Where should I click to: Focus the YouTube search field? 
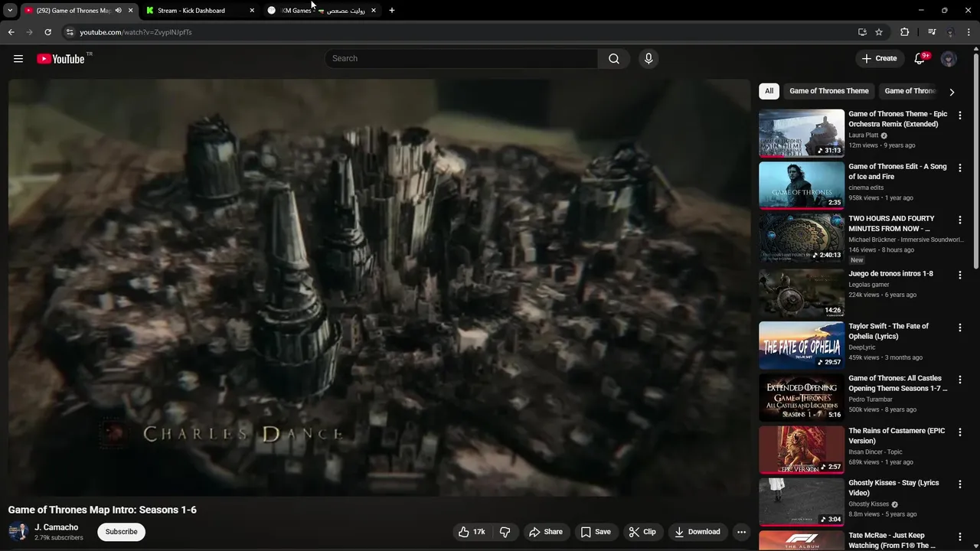pos(461,59)
